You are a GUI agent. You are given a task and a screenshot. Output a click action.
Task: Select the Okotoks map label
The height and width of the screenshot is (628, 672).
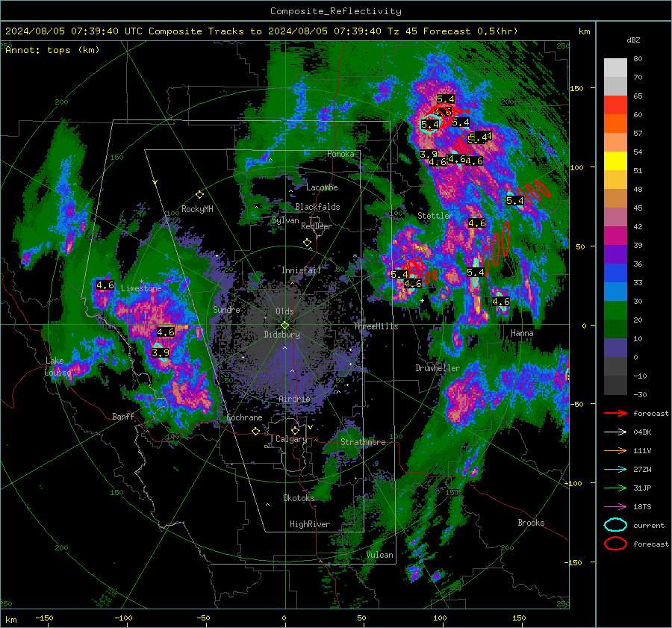pyautogui.click(x=299, y=497)
